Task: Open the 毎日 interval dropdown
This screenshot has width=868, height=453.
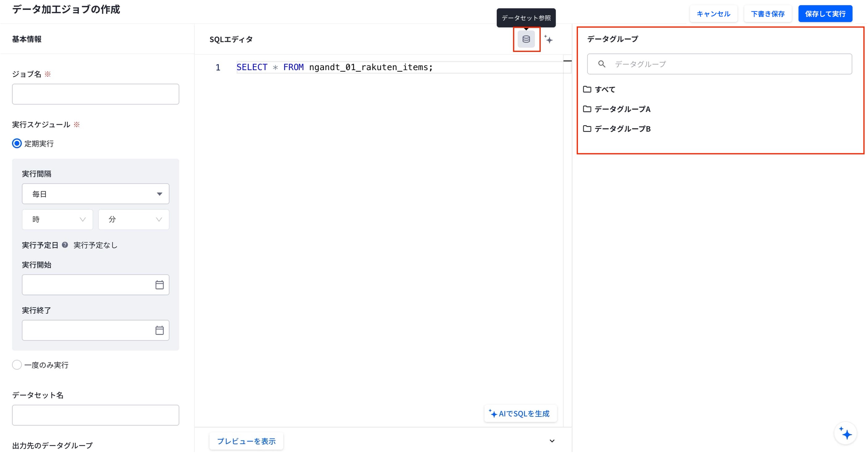Action: [95, 194]
